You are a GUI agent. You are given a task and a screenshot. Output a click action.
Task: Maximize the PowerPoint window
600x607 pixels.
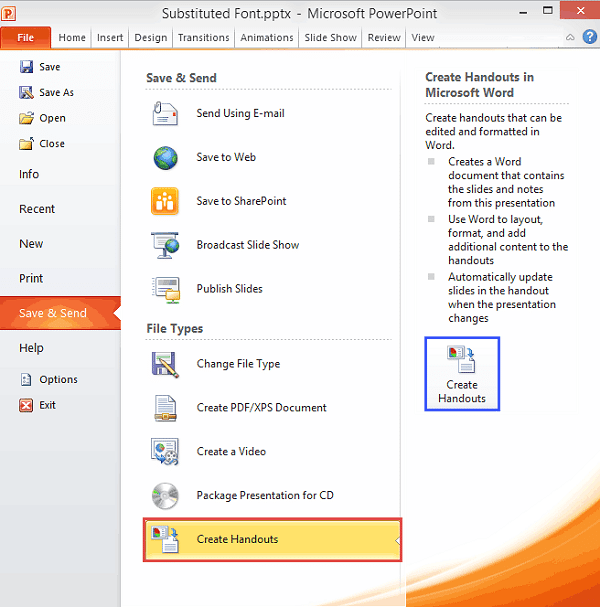click(548, 10)
